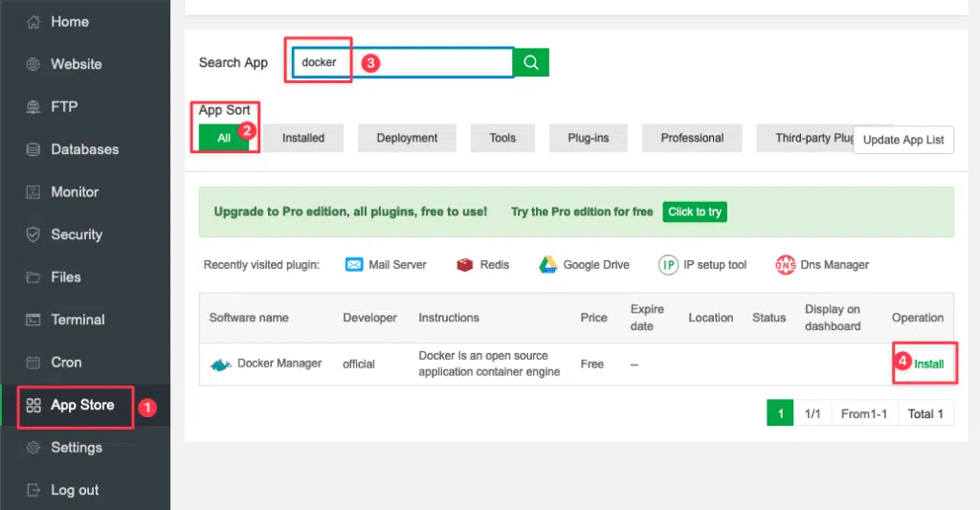Click the Files folder icon
The width and height of the screenshot is (980, 510).
33,277
